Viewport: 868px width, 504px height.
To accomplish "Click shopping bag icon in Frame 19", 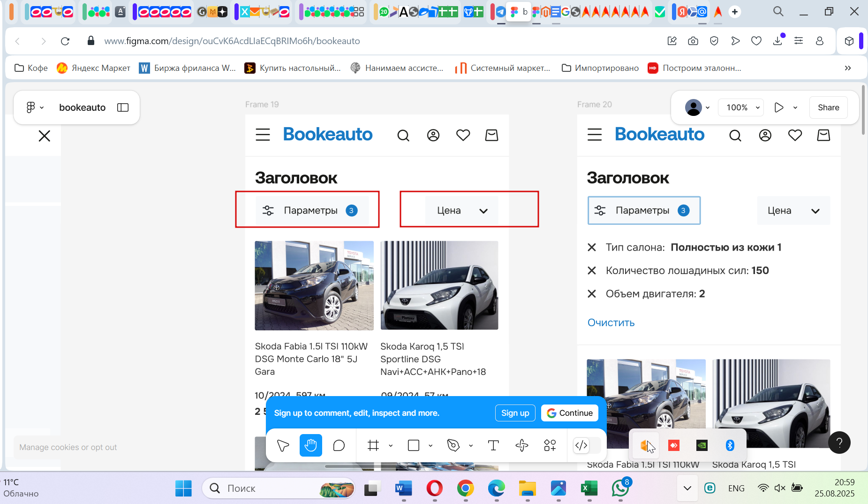I will pyautogui.click(x=491, y=135).
